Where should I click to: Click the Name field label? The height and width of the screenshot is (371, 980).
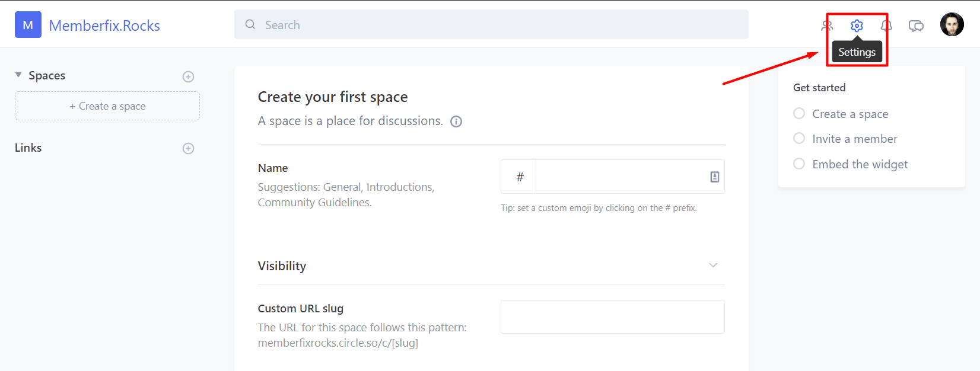273,168
